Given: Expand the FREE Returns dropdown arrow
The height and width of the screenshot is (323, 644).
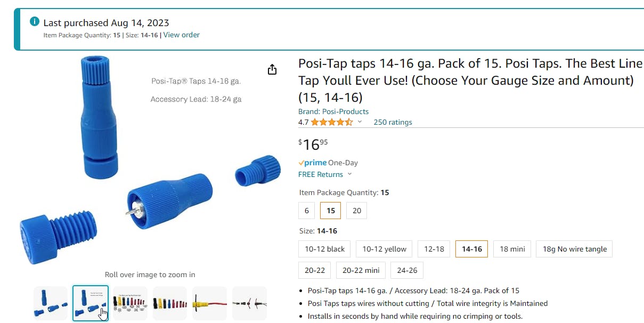Looking at the screenshot, I should [x=350, y=174].
